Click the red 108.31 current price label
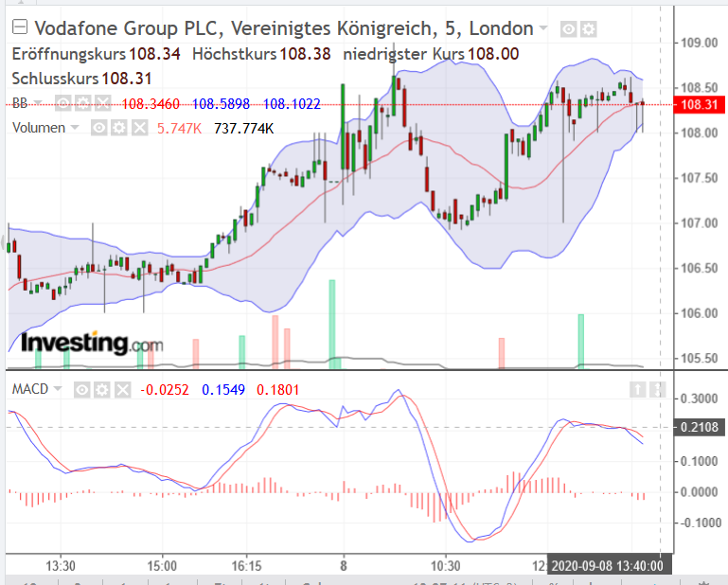 coord(699,104)
